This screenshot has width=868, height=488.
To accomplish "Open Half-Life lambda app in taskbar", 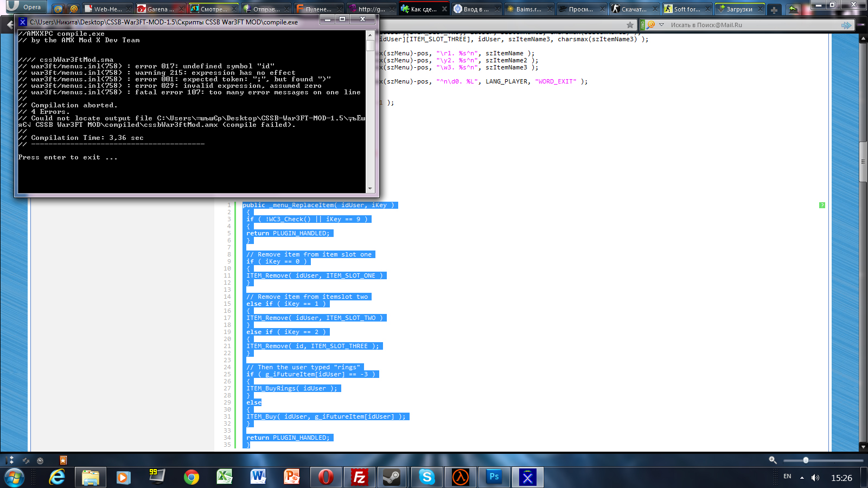I will [x=461, y=477].
